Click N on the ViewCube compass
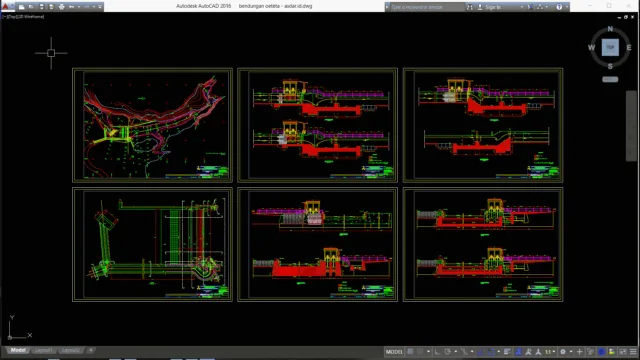Screen dimensions: 640x360 pos(610,29)
